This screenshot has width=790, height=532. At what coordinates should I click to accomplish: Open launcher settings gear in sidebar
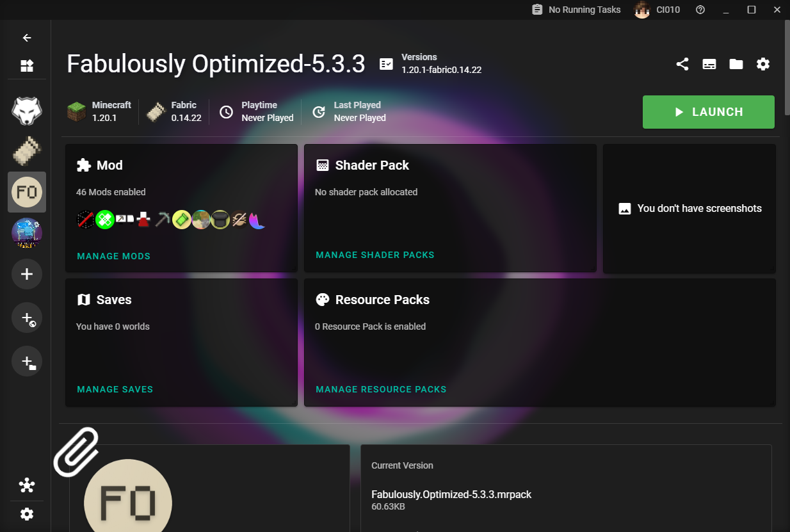(x=27, y=514)
